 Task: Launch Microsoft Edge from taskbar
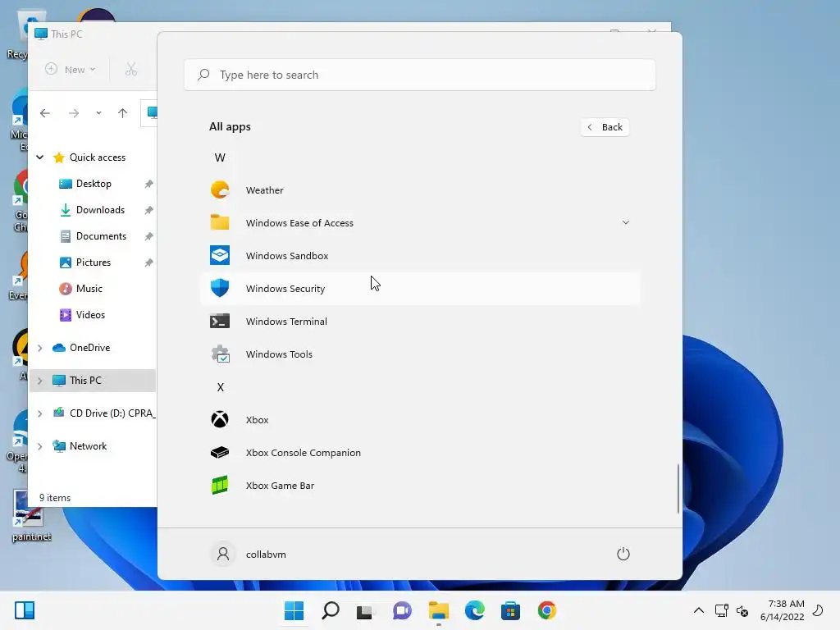(x=475, y=610)
